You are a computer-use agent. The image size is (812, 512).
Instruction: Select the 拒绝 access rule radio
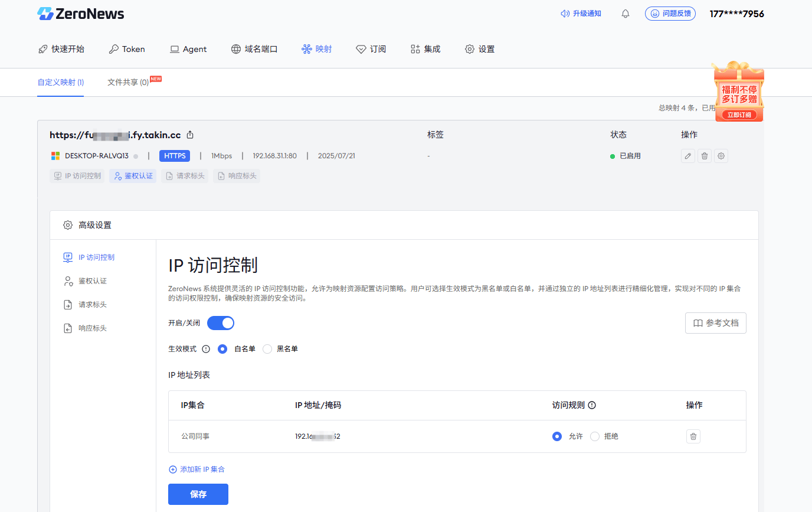[595, 436]
